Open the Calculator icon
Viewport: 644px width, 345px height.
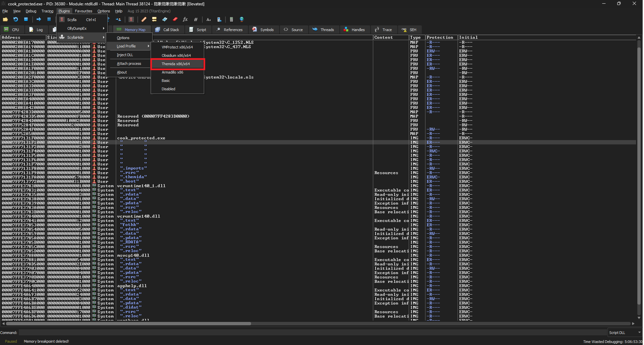(x=231, y=19)
